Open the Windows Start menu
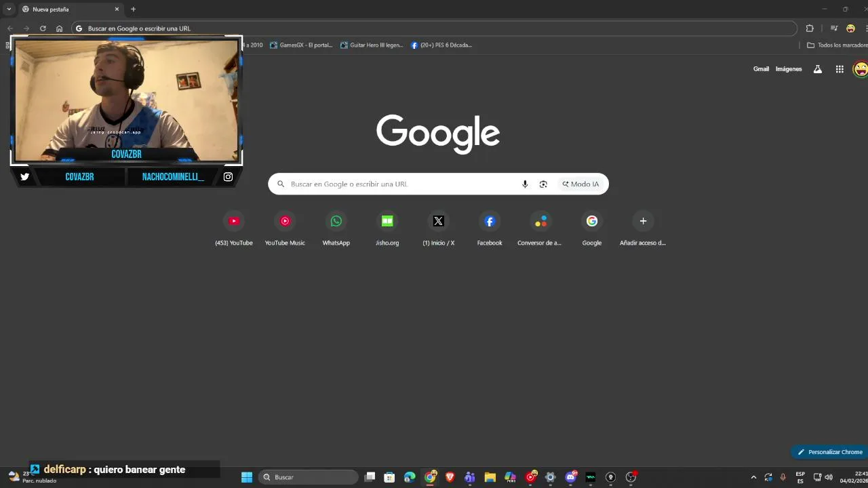The image size is (868, 488). tap(247, 477)
